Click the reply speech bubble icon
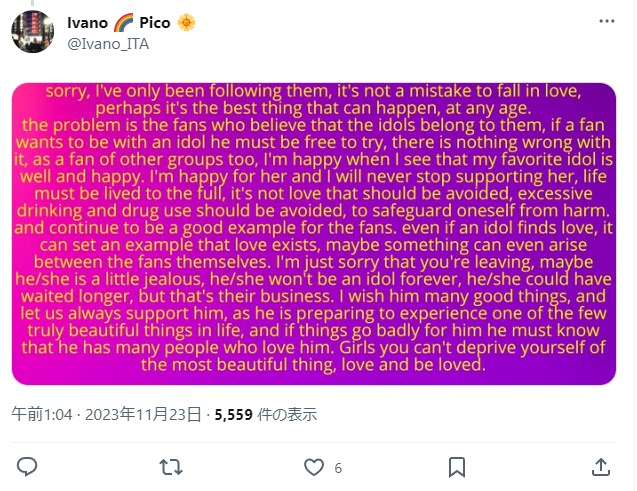Screen dimensions: 637x491 pyautogui.click(x=28, y=467)
